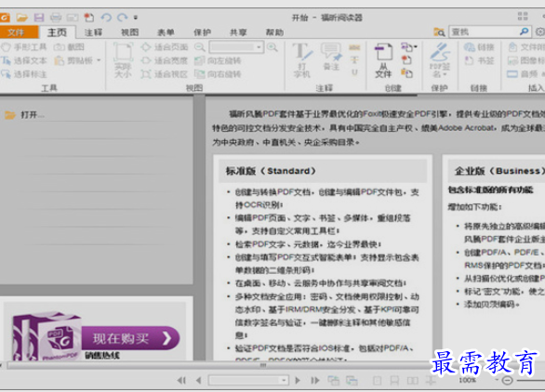Click the facing pages layout icon in status bar

tap(413, 381)
